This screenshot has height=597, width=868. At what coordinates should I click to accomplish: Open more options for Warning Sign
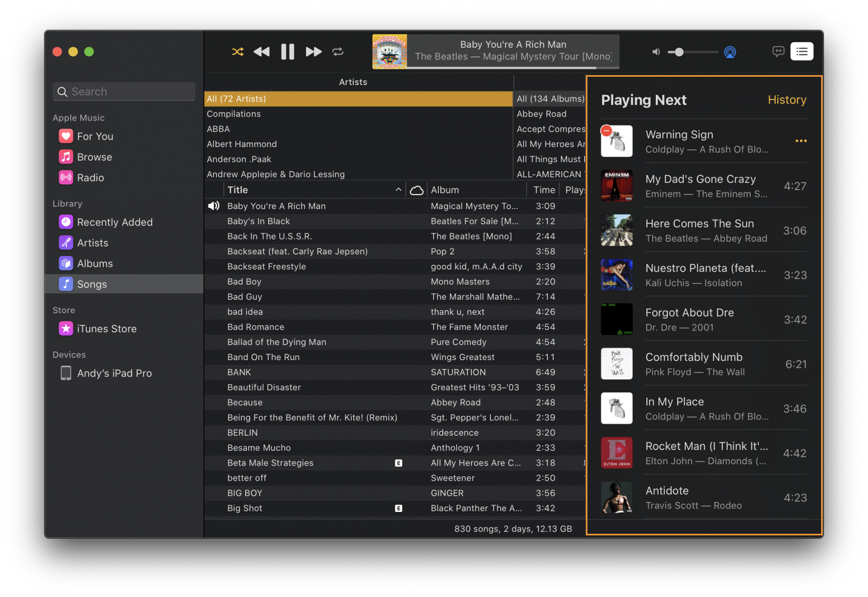click(x=801, y=141)
